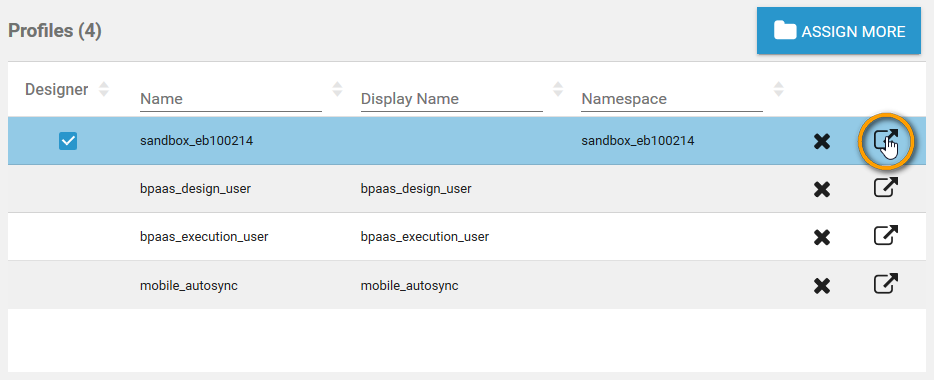Sort by Display Name column arrows
The height and width of the screenshot is (380, 934).
[558, 89]
